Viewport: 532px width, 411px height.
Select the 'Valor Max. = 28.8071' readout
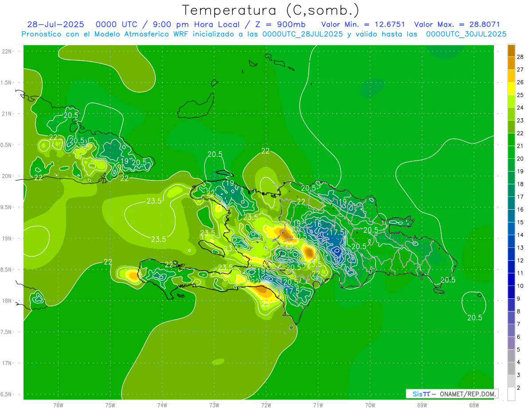tap(457, 24)
